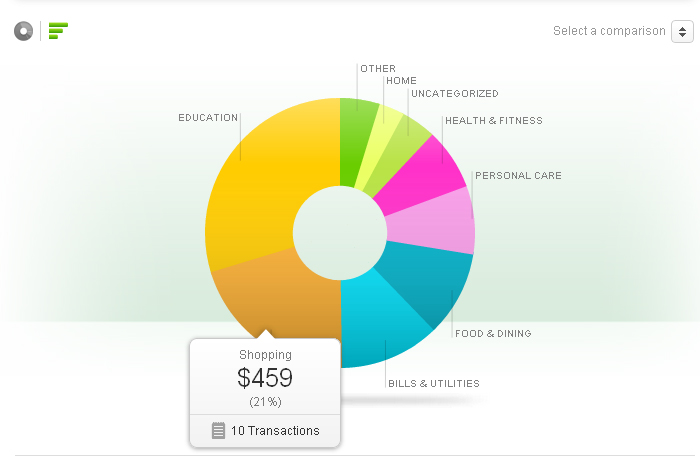Image resolution: width=700 pixels, height=459 pixels.
Task: Switch to bar chart view icon
Action: point(58,31)
